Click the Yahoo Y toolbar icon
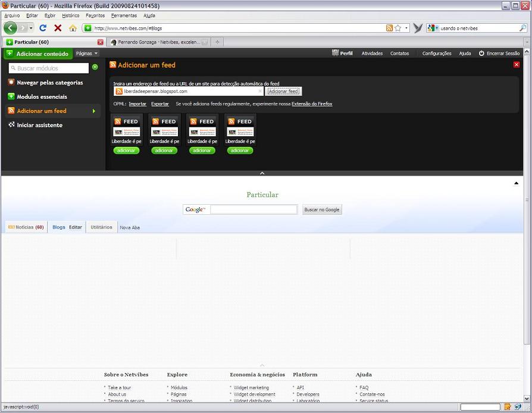The width and height of the screenshot is (532, 413). (x=418, y=28)
